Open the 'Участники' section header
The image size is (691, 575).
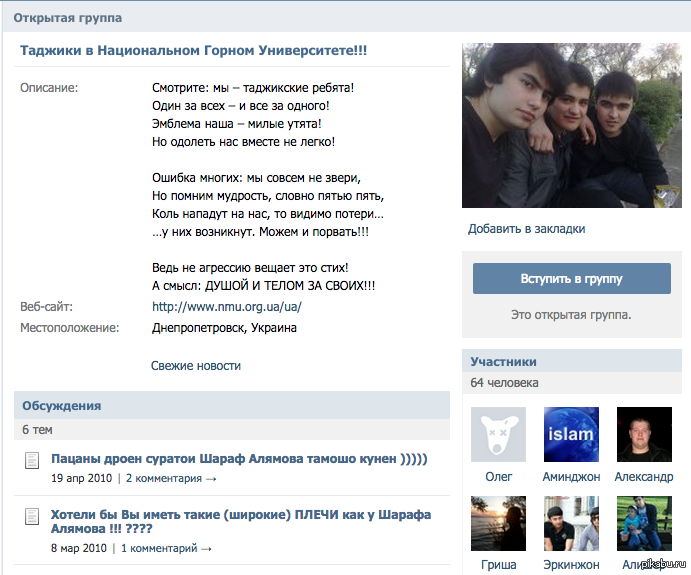(503, 362)
